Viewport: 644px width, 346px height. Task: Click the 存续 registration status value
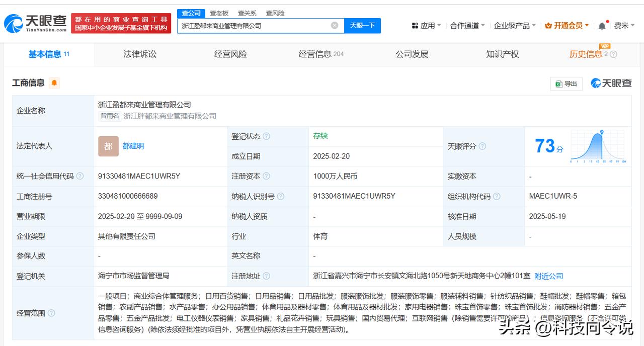tap(320, 136)
